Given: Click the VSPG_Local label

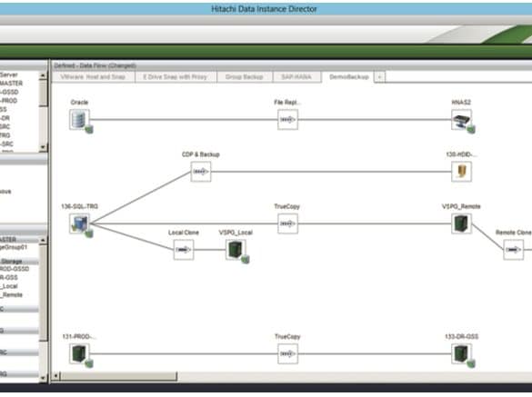Looking at the screenshot, I should point(236,233).
